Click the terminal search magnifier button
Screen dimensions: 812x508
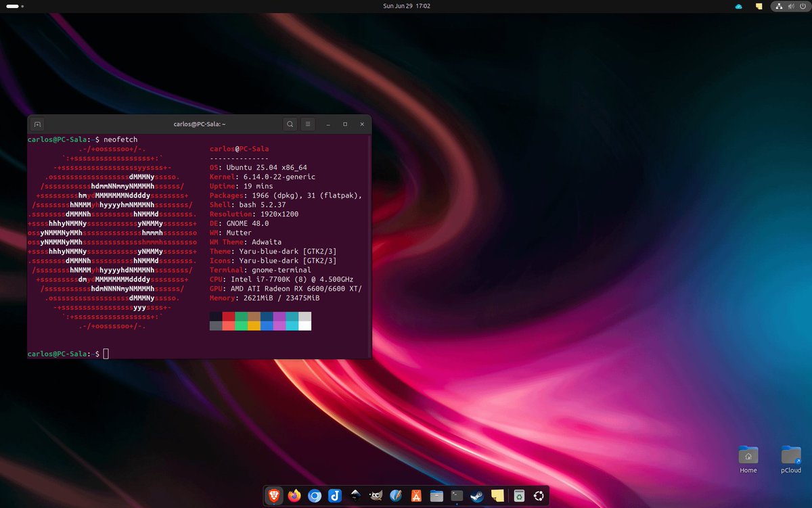[x=290, y=124]
